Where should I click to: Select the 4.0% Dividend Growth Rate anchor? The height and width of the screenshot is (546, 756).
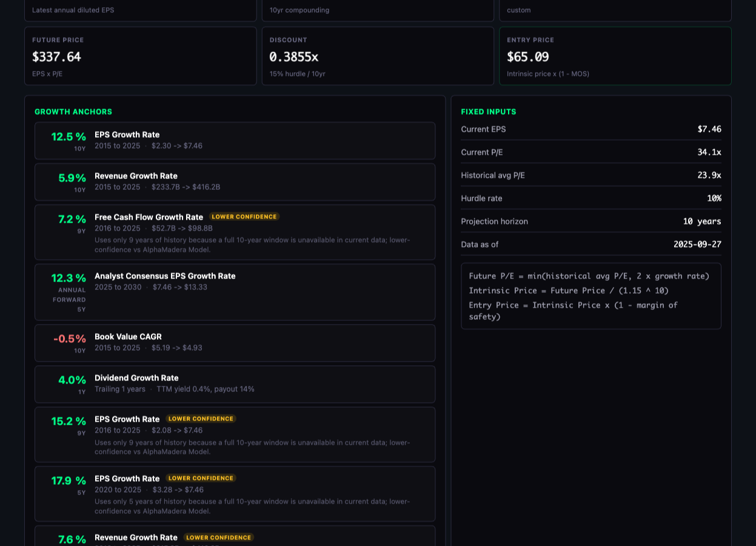point(235,383)
